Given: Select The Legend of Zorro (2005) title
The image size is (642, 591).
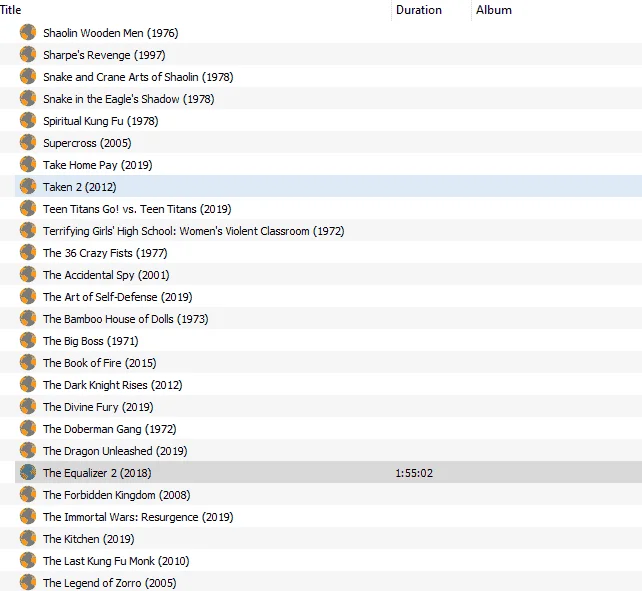Looking at the screenshot, I should (110, 583).
